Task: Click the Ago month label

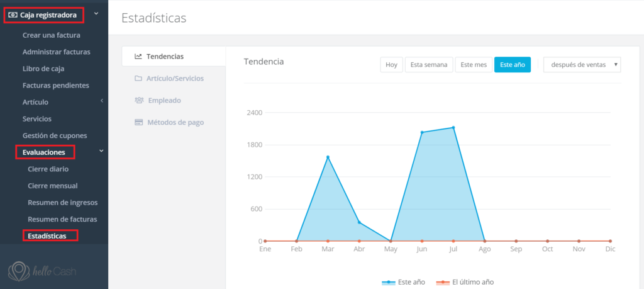Action: point(485,249)
